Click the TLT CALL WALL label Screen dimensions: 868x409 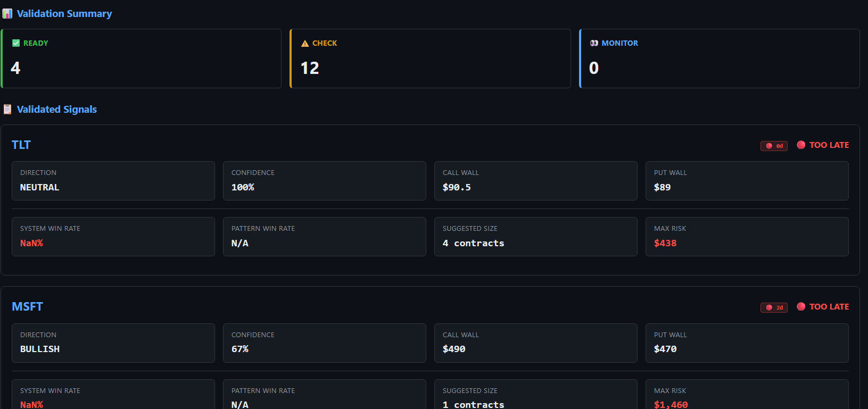(461, 173)
